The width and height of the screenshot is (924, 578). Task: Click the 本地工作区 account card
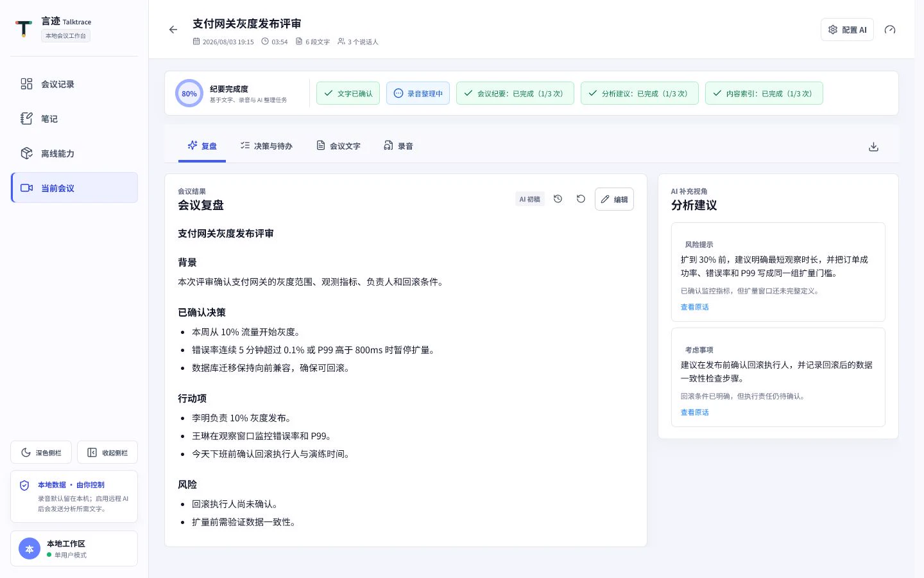(x=74, y=548)
